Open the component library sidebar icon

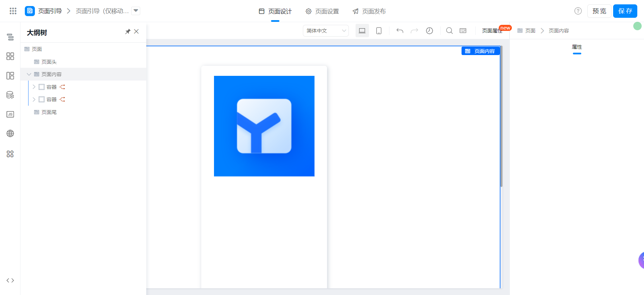tap(10, 56)
